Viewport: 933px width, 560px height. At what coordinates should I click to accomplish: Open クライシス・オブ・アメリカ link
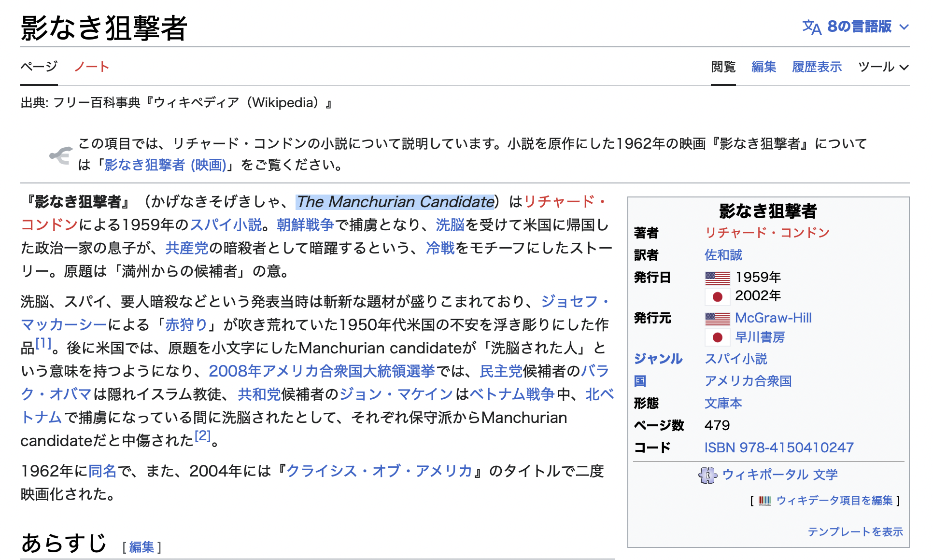pos(379,471)
